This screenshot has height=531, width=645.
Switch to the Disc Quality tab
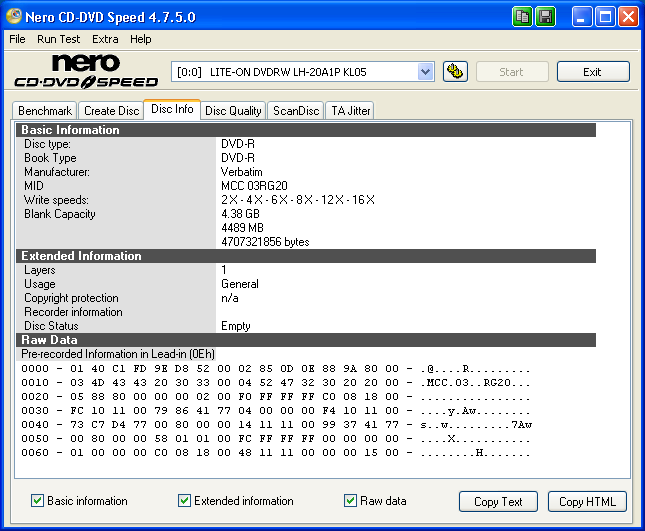(x=233, y=111)
